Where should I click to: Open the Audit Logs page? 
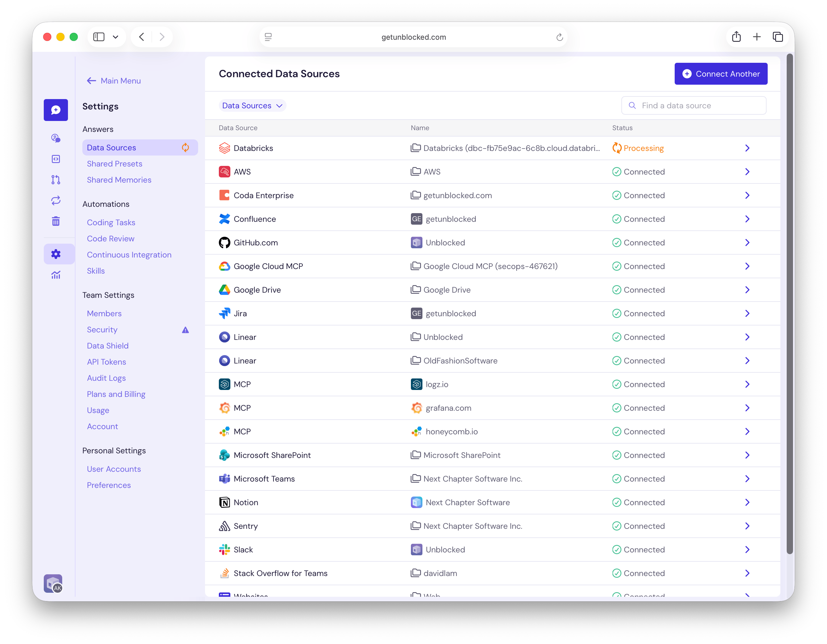[x=106, y=378]
